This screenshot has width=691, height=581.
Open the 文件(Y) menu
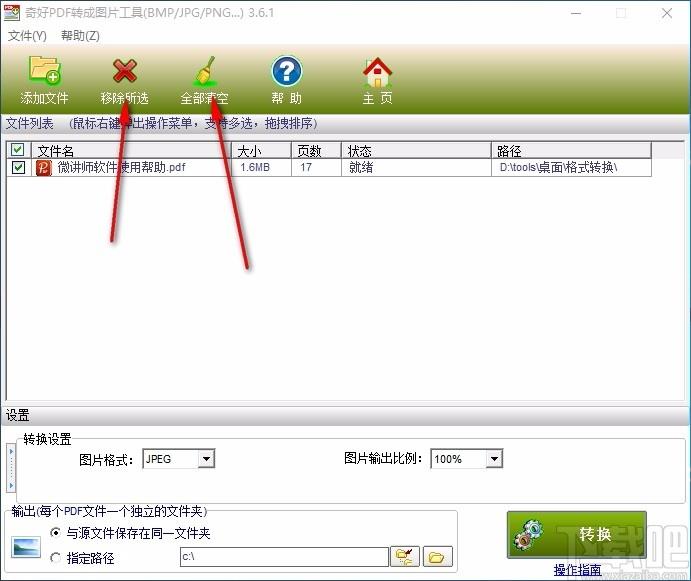[x=27, y=36]
